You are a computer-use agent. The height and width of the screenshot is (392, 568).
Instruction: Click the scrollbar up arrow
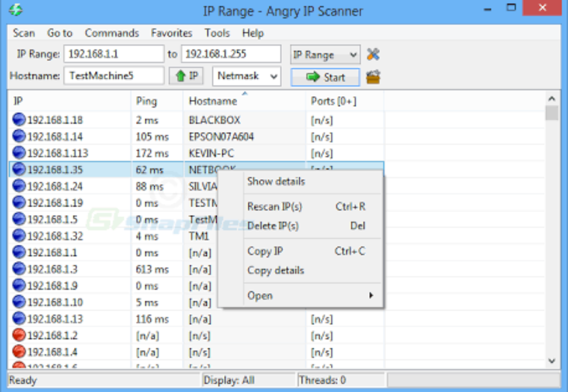[552, 98]
